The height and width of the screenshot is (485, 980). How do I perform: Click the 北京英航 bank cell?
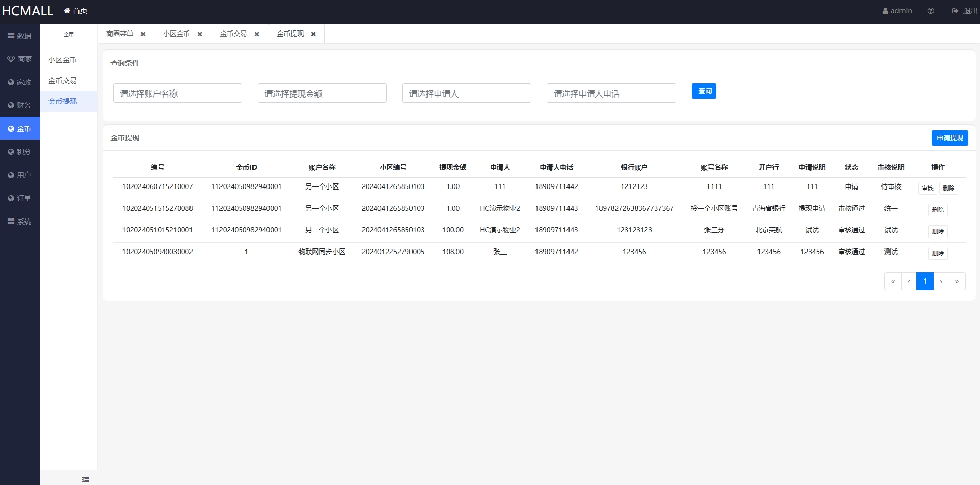coord(768,230)
